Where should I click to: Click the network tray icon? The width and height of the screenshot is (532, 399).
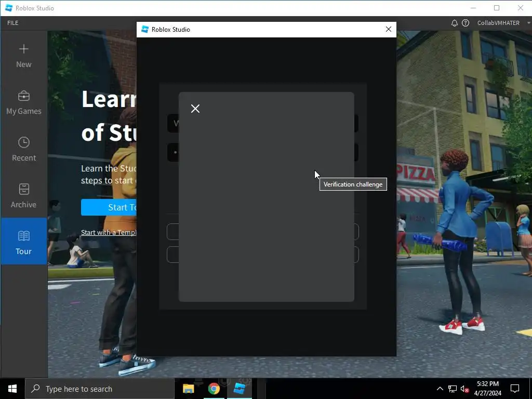(x=453, y=389)
